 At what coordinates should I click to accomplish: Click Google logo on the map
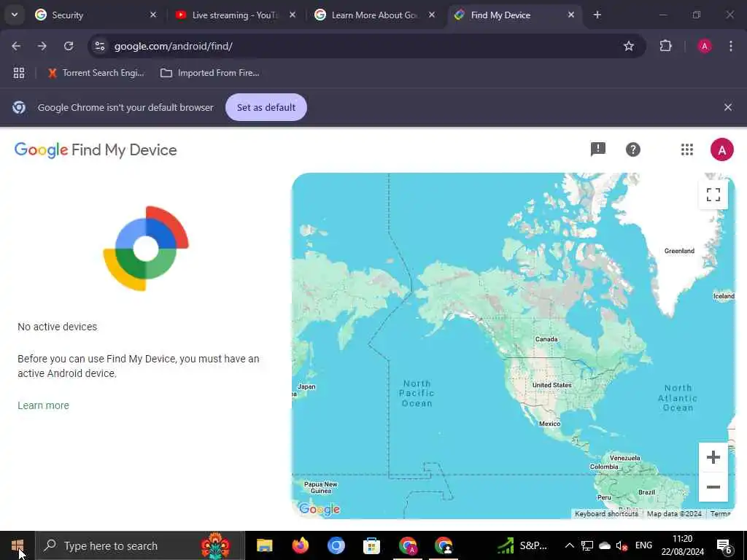click(x=320, y=509)
